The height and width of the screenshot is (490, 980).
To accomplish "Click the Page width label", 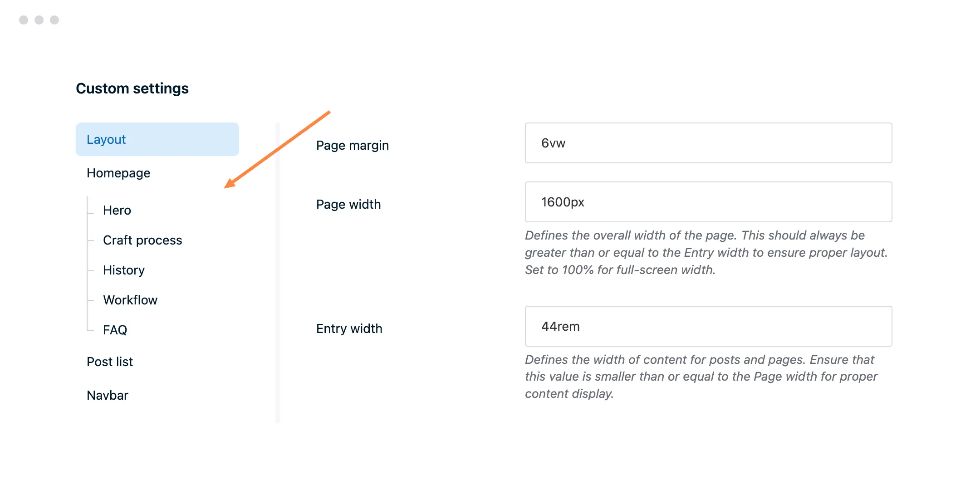I will click(x=348, y=204).
